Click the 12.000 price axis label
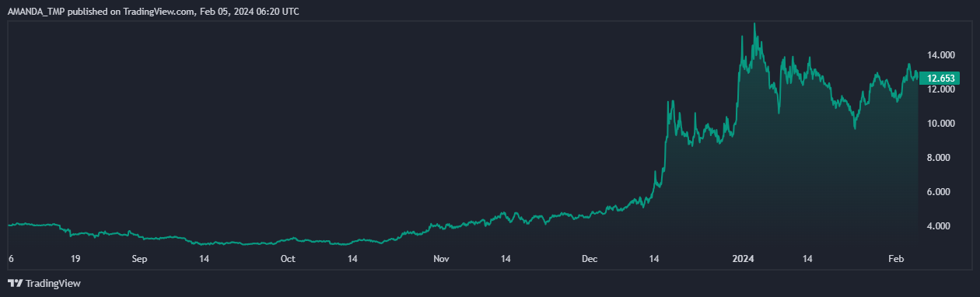This screenshot has width=980, height=297. [940, 89]
